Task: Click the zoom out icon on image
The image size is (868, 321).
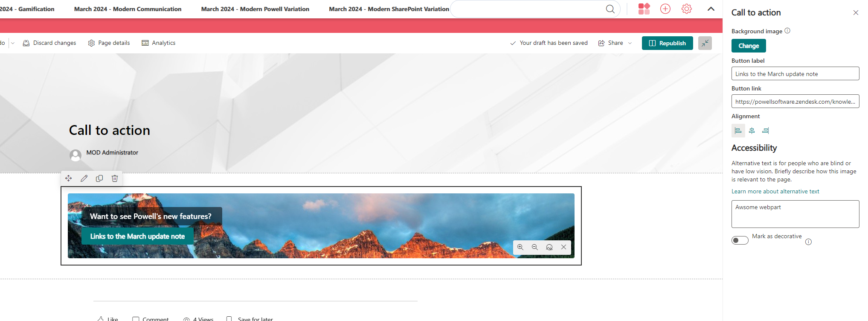Action: pyautogui.click(x=535, y=247)
